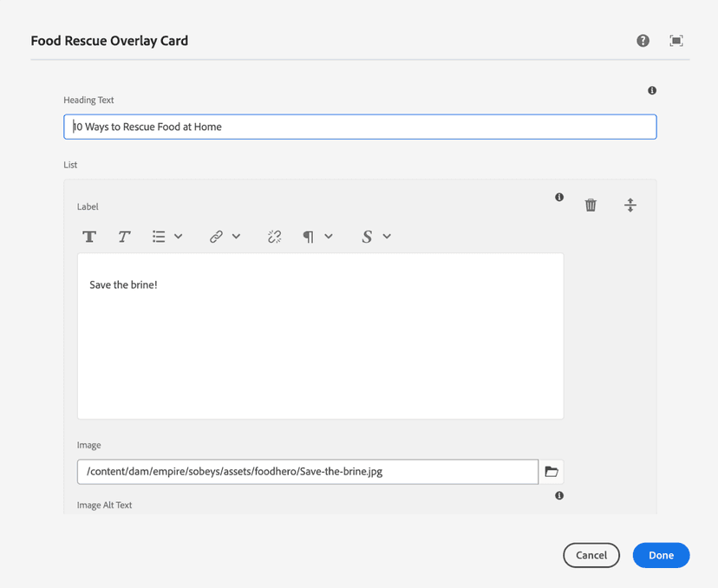Click the reorder handle for list item
The width and height of the screenshot is (718, 588).
[630, 206]
